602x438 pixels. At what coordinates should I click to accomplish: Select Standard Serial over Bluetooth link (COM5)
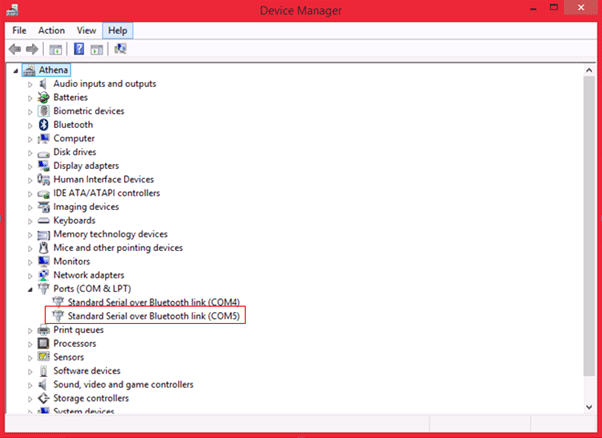[153, 316]
